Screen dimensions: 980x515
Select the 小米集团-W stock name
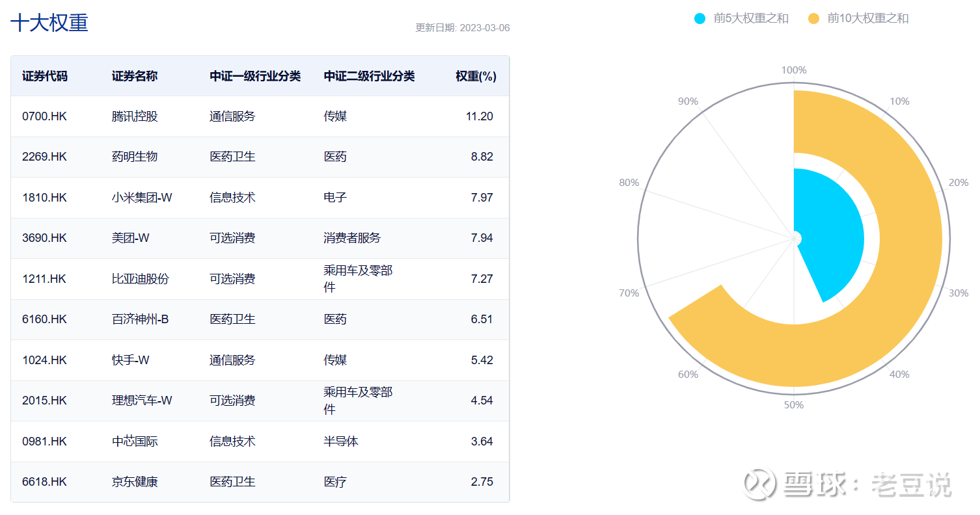pos(141,198)
